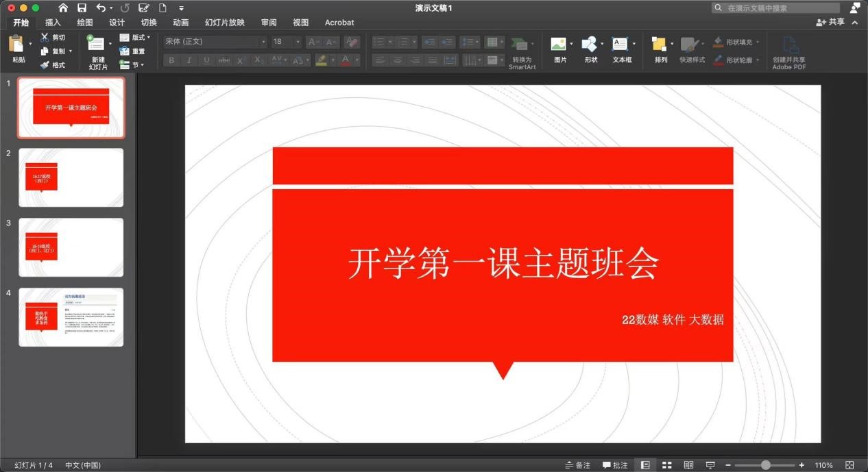The width and height of the screenshot is (868, 472).
Task: Open the Animations (动画) tab
Action: (181, 23)
